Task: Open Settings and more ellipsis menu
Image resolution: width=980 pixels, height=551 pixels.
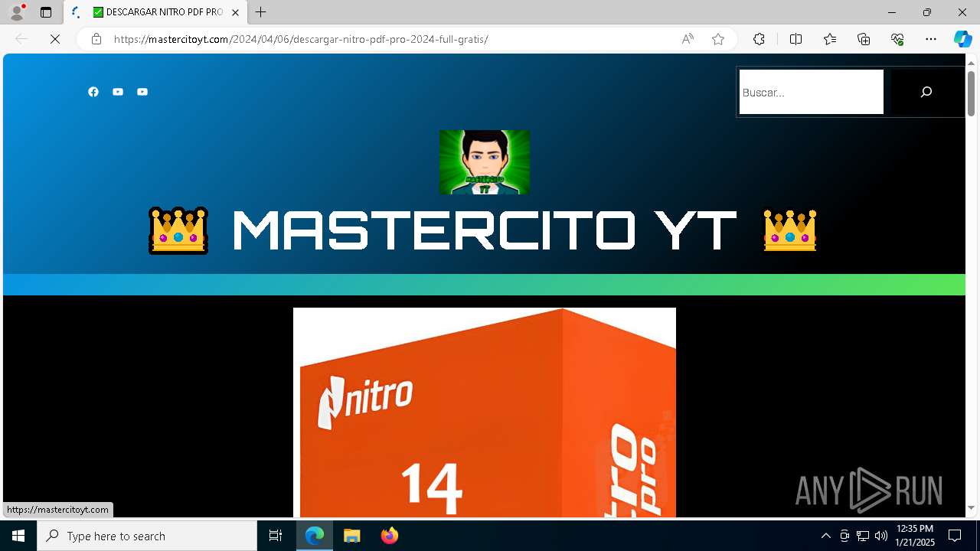Action: [x=931, y=39]
